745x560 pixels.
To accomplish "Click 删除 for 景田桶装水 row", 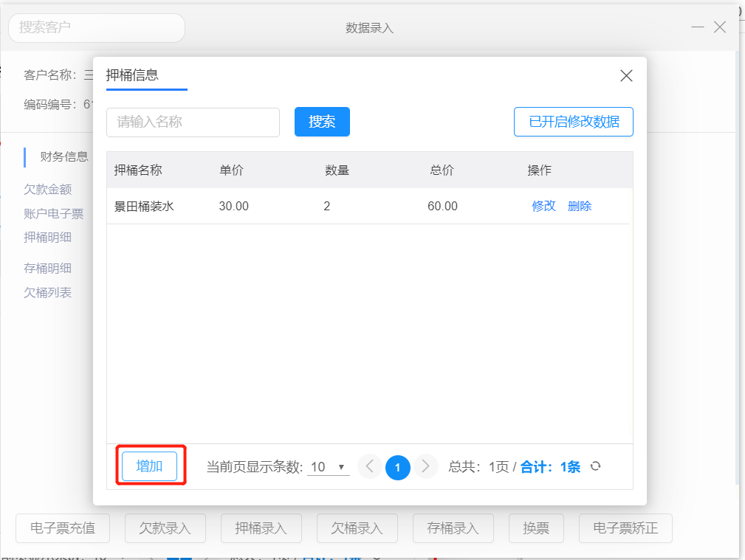I will pyautogui.click(x=580, y=206).
